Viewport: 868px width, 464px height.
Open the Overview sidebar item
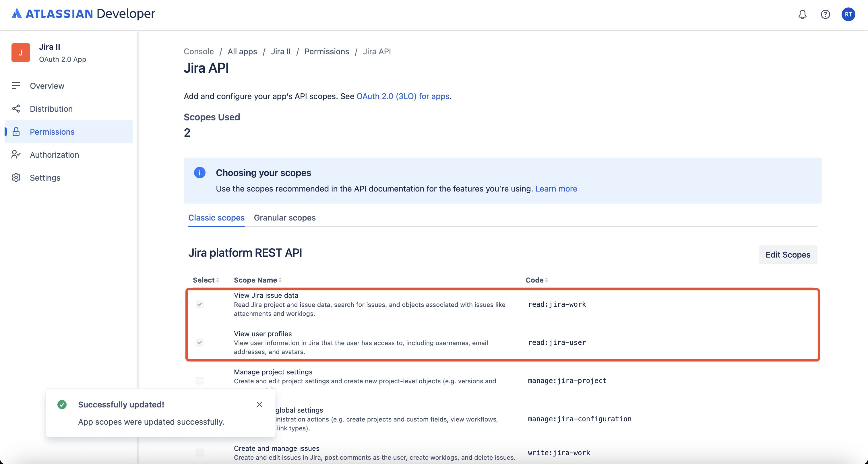coord(47,86)
